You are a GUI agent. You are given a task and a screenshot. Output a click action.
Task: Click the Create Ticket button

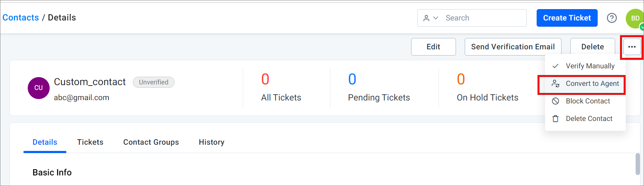pos(567,18)
